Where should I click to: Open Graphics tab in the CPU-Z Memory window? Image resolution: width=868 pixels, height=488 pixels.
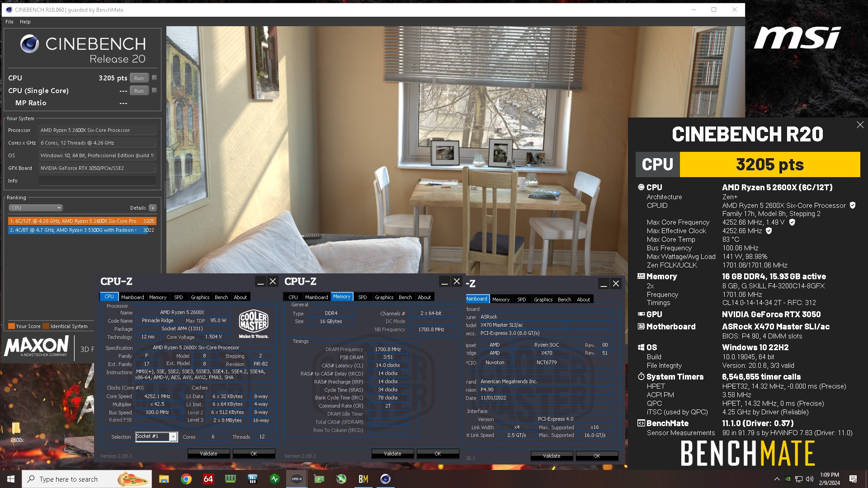click(x=384, y=297)
